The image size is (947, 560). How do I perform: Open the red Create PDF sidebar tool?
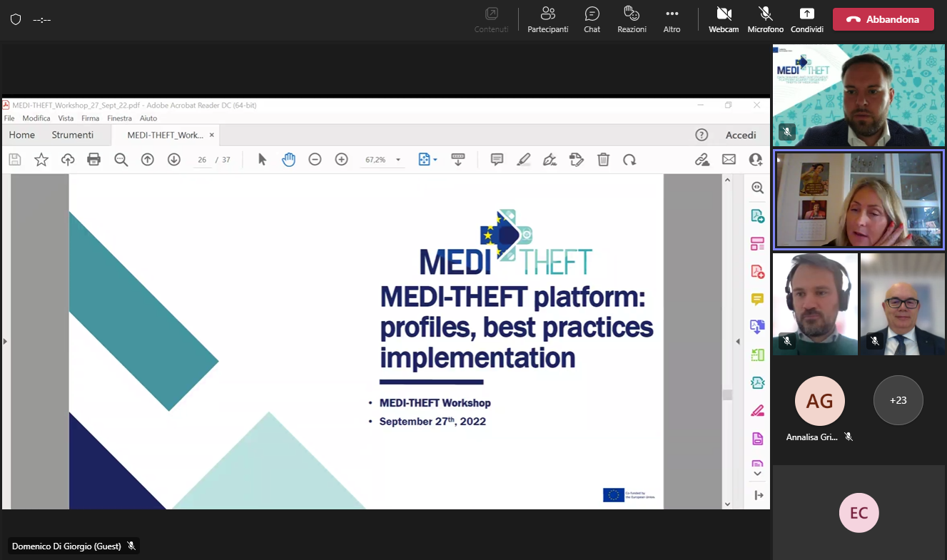(757, 272)
